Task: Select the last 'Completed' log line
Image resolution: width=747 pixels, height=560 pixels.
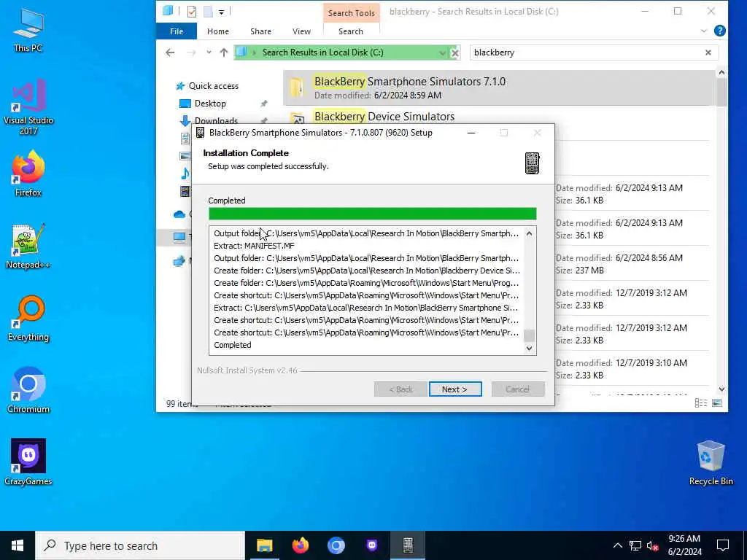Action: coord(233,345)
